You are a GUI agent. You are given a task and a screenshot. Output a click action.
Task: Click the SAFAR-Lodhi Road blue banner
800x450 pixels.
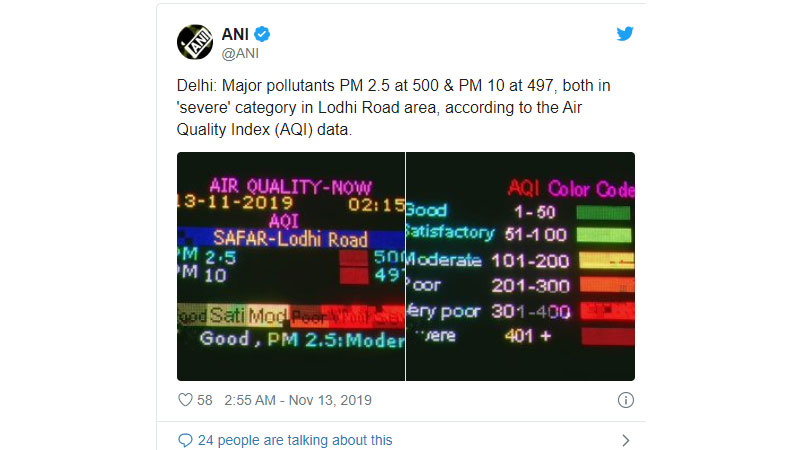click(291, 239)
